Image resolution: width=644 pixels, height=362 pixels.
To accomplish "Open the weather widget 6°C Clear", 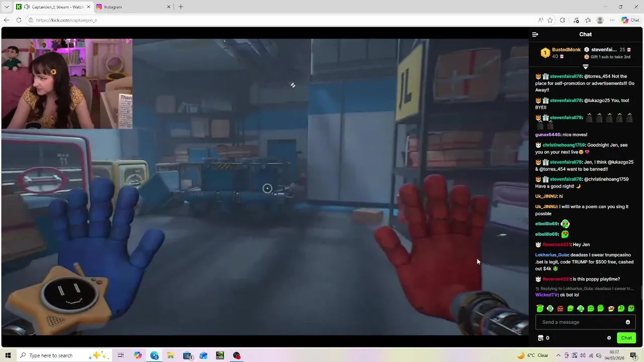I will point(533,355).
